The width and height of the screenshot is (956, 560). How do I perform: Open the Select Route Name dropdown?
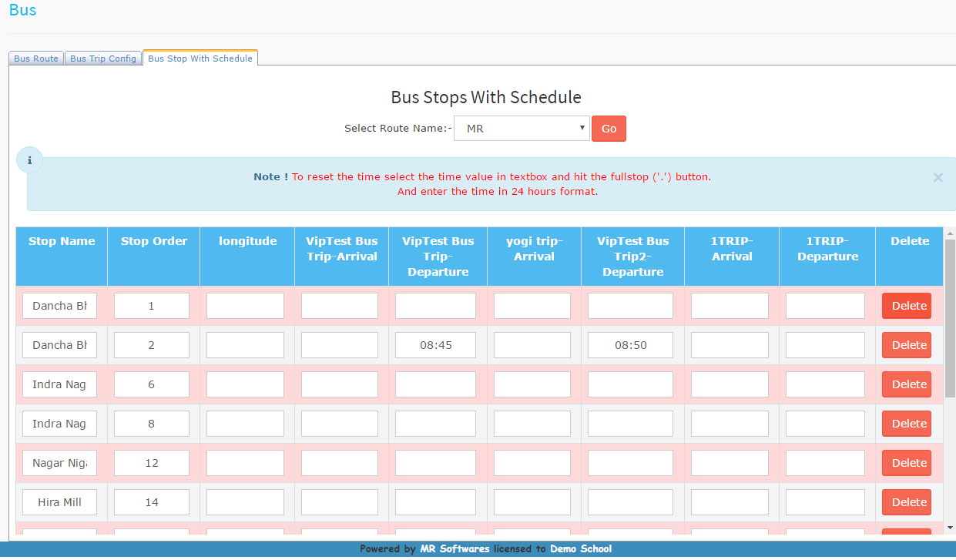pos(522,129)
